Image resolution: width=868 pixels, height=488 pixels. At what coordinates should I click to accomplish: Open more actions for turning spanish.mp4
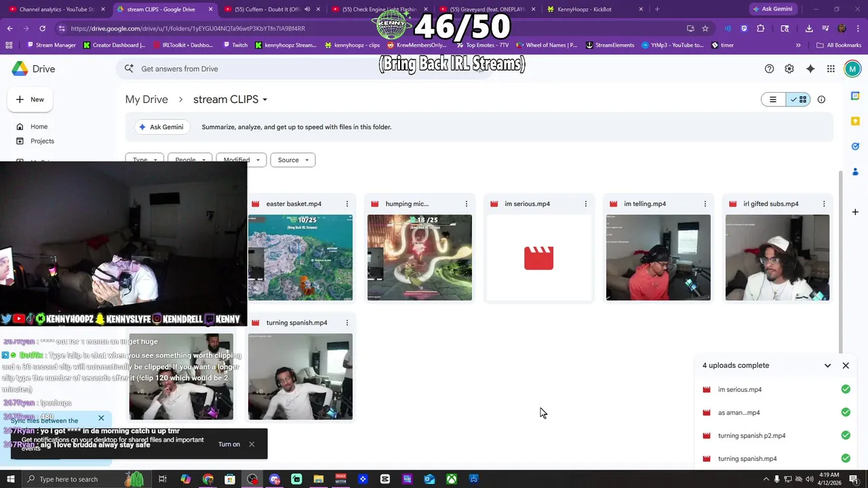[x=347, y=323]
